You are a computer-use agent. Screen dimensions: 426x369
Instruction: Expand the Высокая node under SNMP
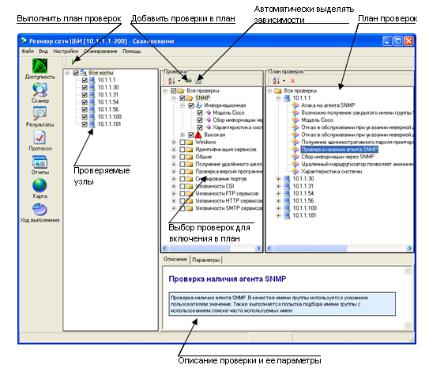182,135
